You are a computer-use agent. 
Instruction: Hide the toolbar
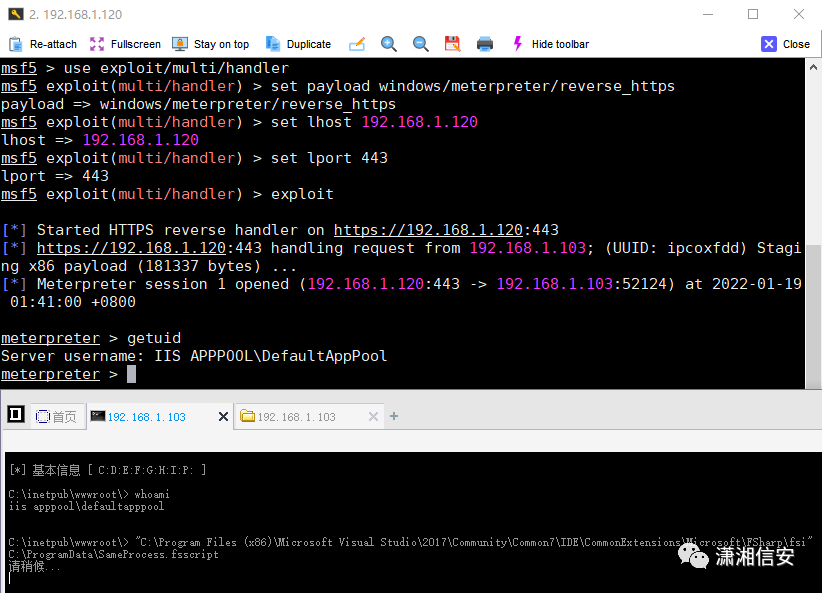coord(550,44)
